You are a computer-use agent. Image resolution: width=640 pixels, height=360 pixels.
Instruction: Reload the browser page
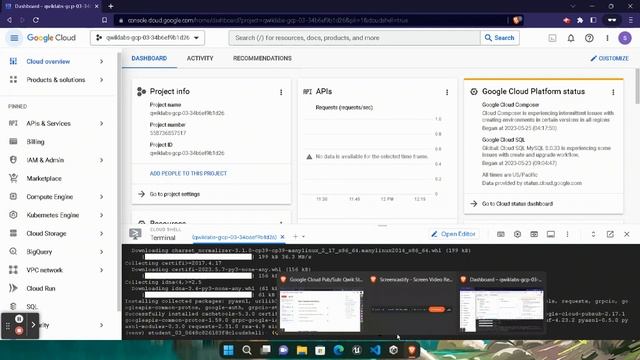click(x=36, y=20)
